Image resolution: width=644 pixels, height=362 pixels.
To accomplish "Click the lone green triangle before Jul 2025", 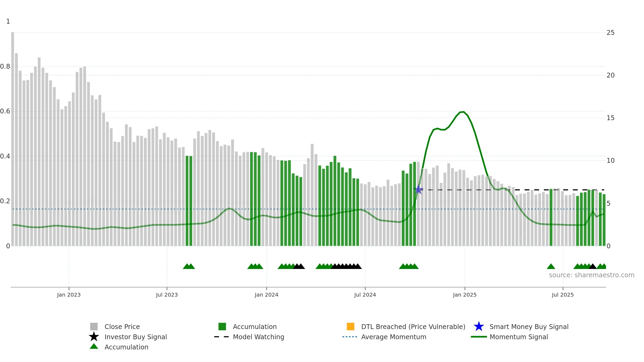I will [x=551, y=266].
